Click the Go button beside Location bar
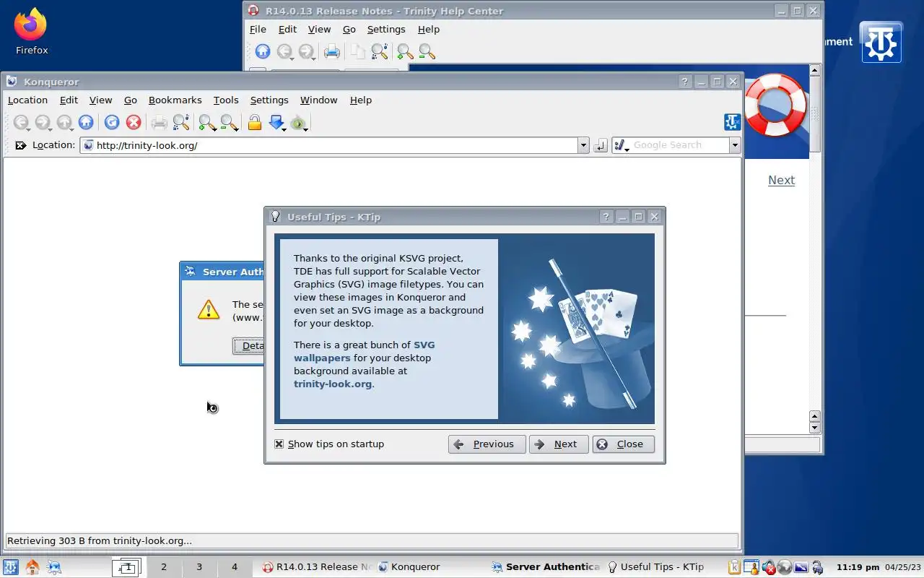The image size is (924, 578). (x=600, y=145)
